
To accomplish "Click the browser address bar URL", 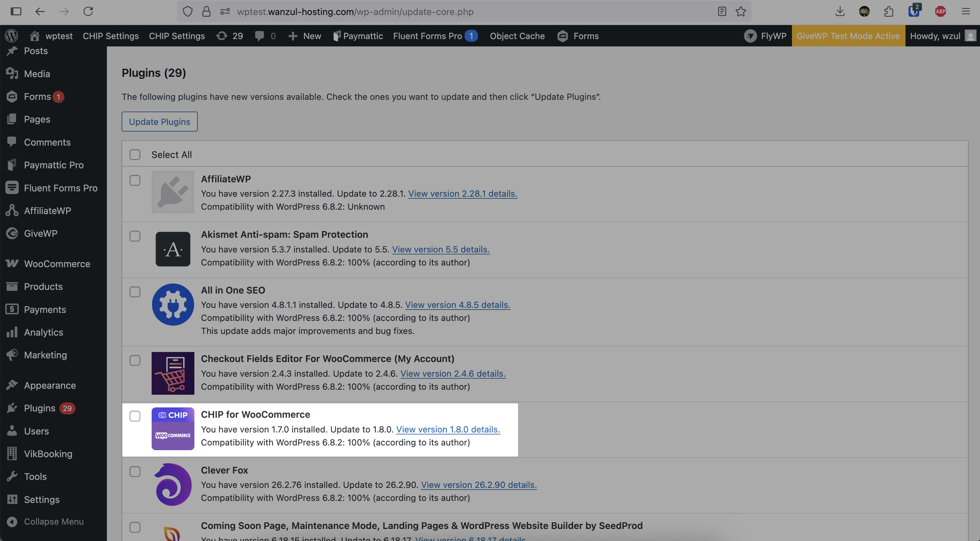I will tap(355, 11).
